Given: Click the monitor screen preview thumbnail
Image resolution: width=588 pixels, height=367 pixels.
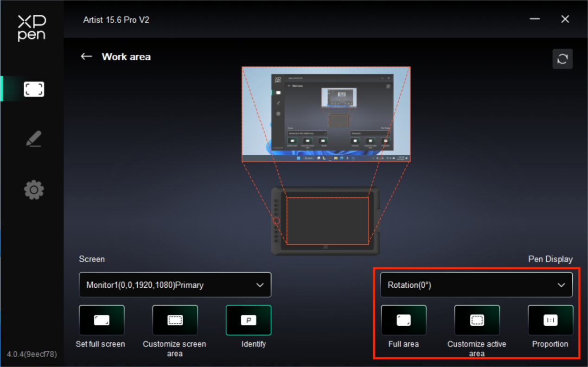Looking at the screenshot, I should (x=326, y=114).
